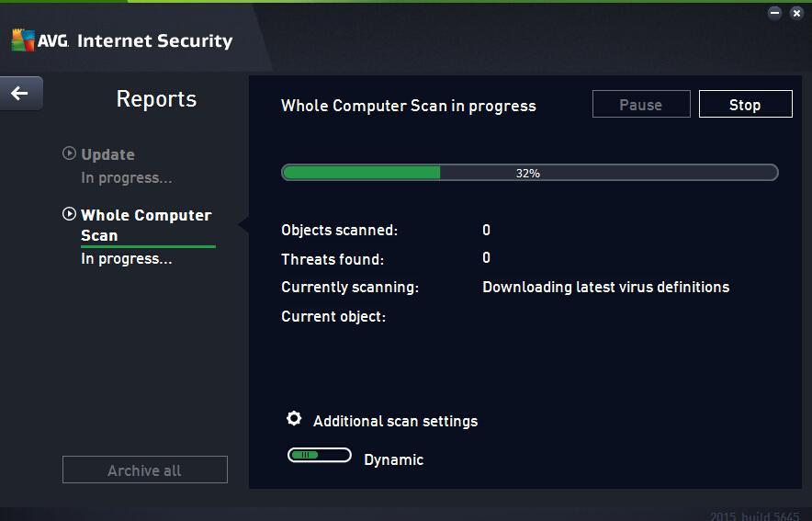Open Additional scan settings
812x521 pixels.
[395, 421]
